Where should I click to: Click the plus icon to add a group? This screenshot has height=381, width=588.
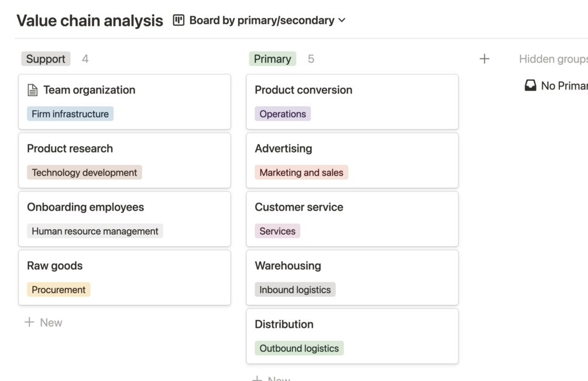[x=484, y=59]
